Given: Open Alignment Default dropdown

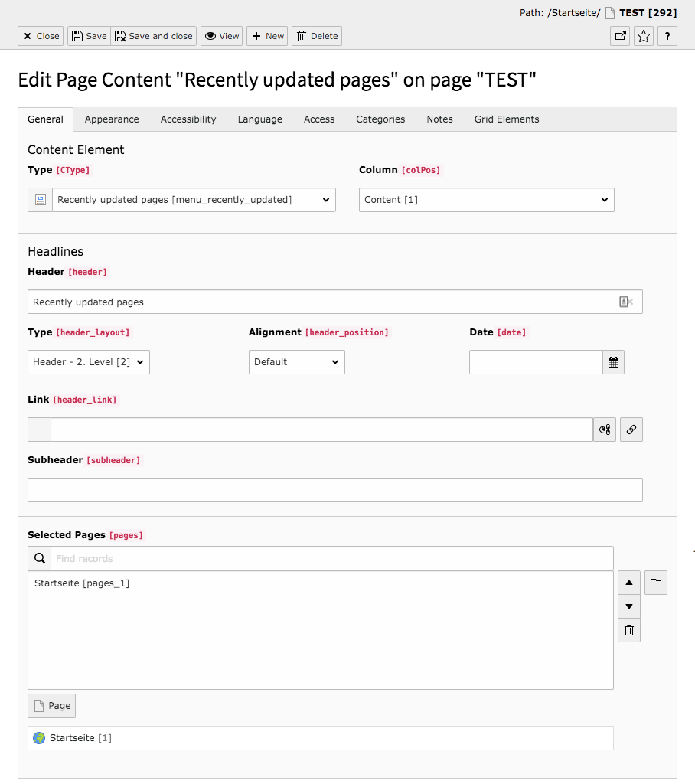Looking at the screenshot, I should point(297,362).
